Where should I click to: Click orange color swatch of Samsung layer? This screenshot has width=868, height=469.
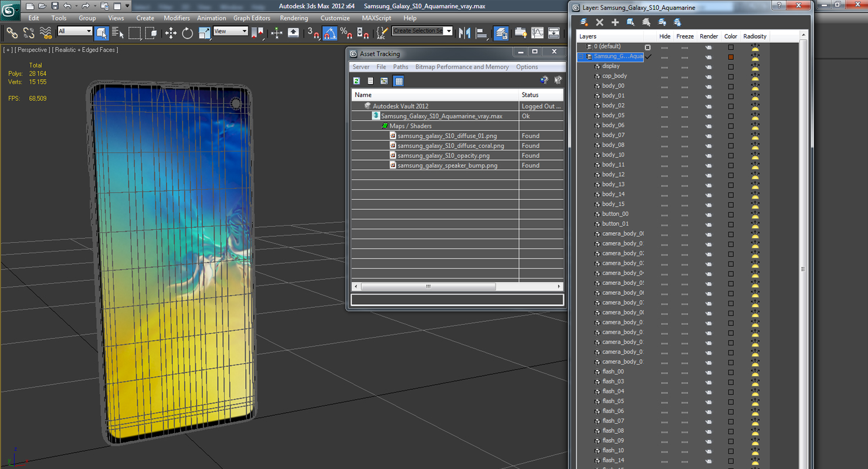tap(731, 57)
